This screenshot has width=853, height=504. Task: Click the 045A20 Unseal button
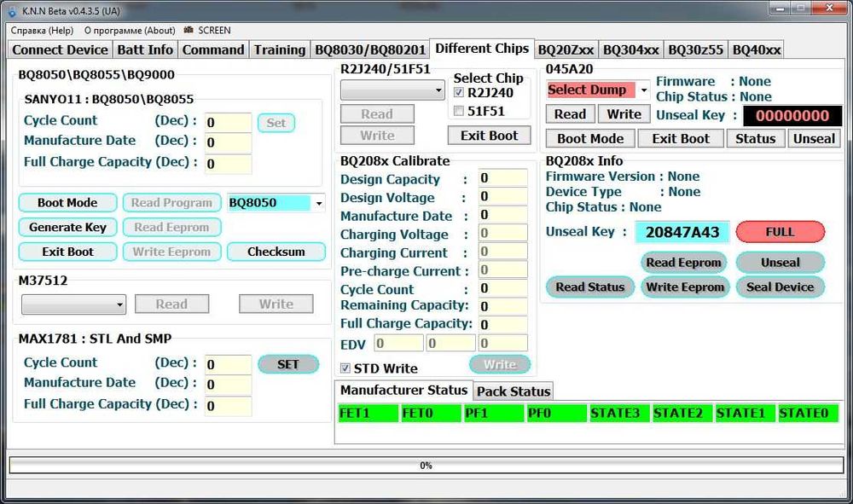pos(815,139)
